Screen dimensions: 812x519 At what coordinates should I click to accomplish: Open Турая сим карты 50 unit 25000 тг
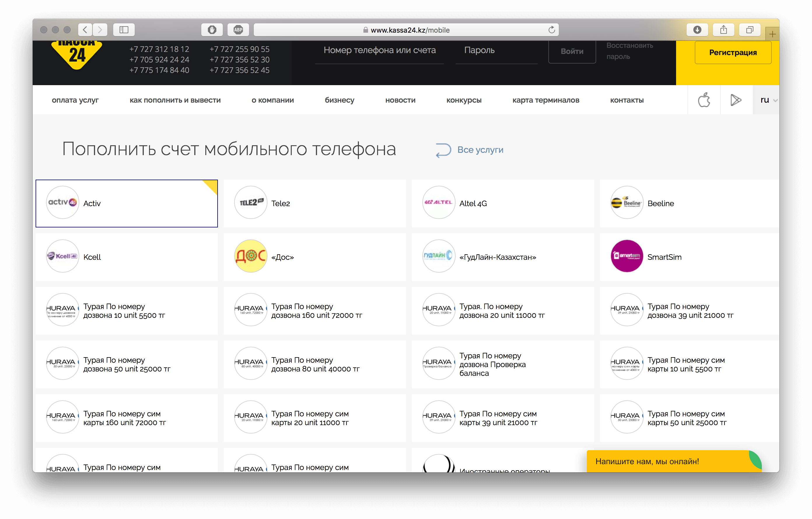689,418
